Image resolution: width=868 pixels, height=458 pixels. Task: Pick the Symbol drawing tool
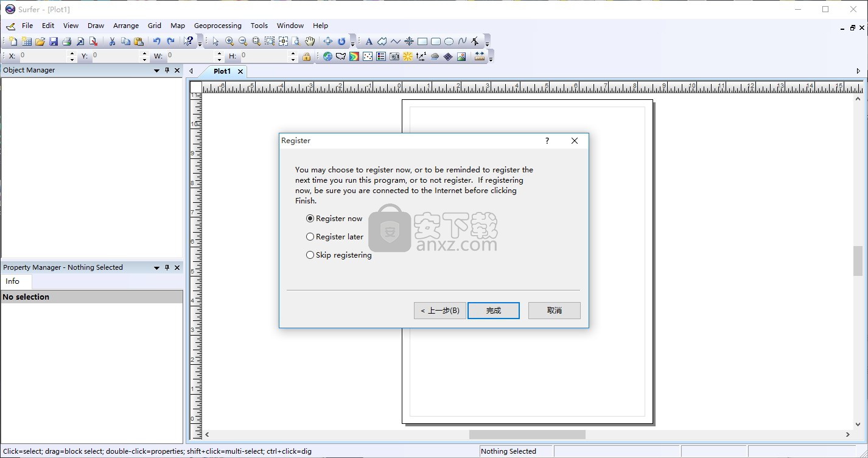(x=409, y=41)
